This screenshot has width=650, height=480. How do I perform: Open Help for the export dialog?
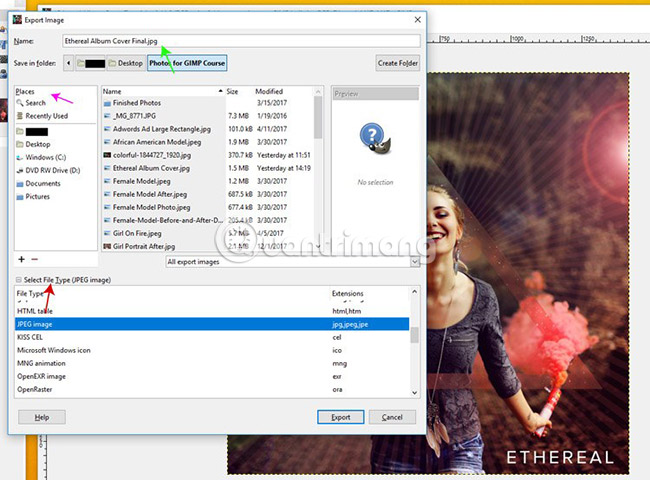click(x=41, y=417)
